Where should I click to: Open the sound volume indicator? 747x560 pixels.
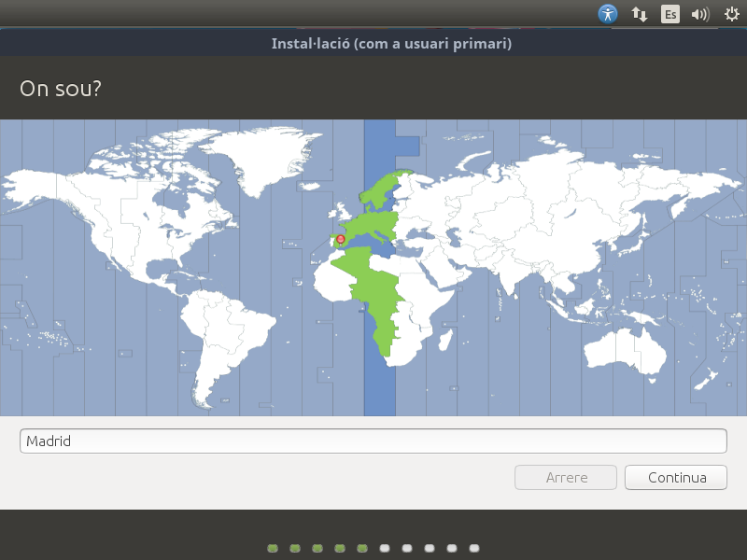point(699,14)
